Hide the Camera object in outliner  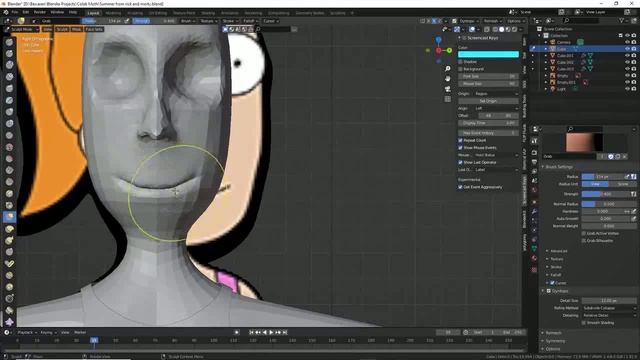point(627,42)
